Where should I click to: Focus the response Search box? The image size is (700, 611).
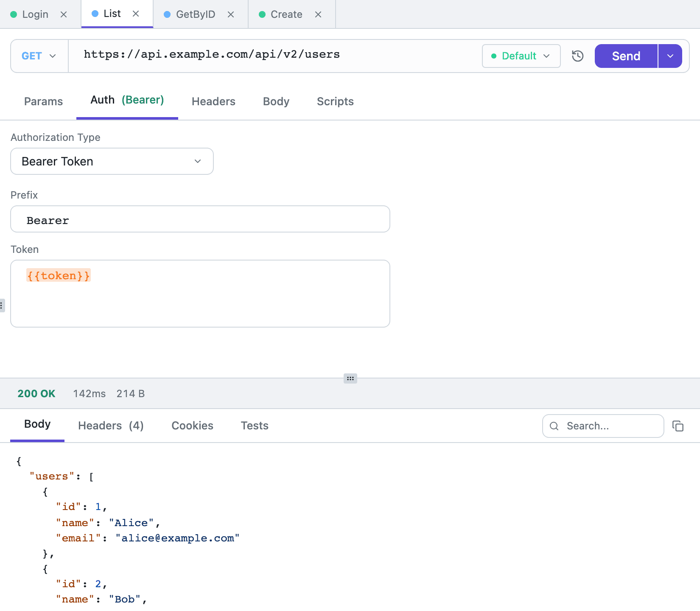[x=603, y=426]
